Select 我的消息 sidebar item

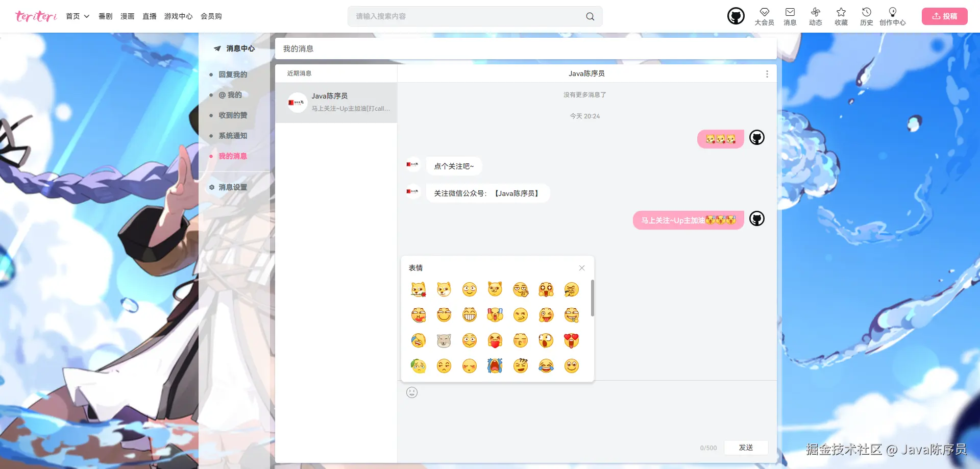(x=233, y=156)
